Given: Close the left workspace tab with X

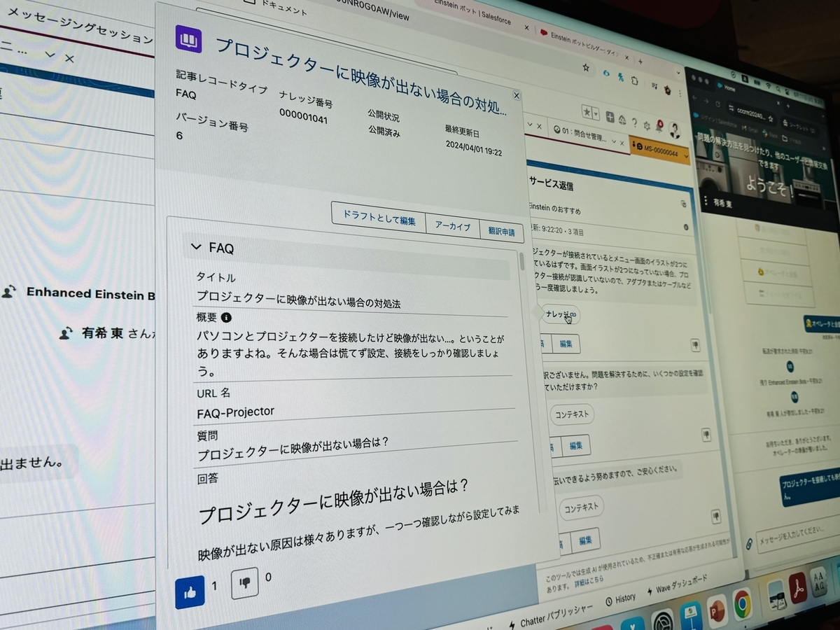Looking at the screenshot, I should [69, 58].
